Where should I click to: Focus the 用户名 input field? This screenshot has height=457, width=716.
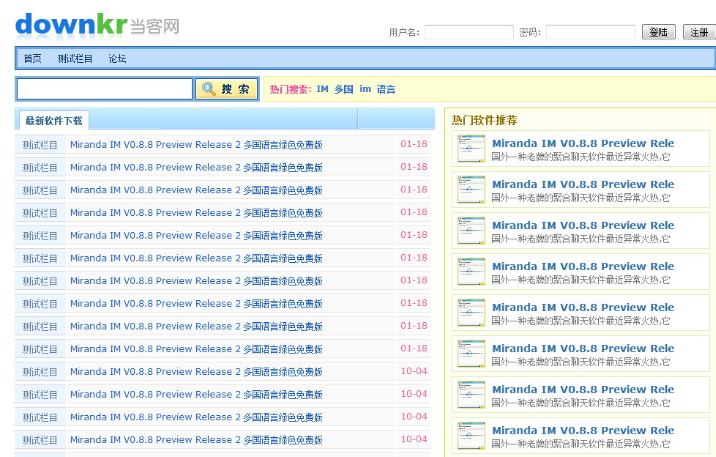pyautogui.click(x=469, y=32)
